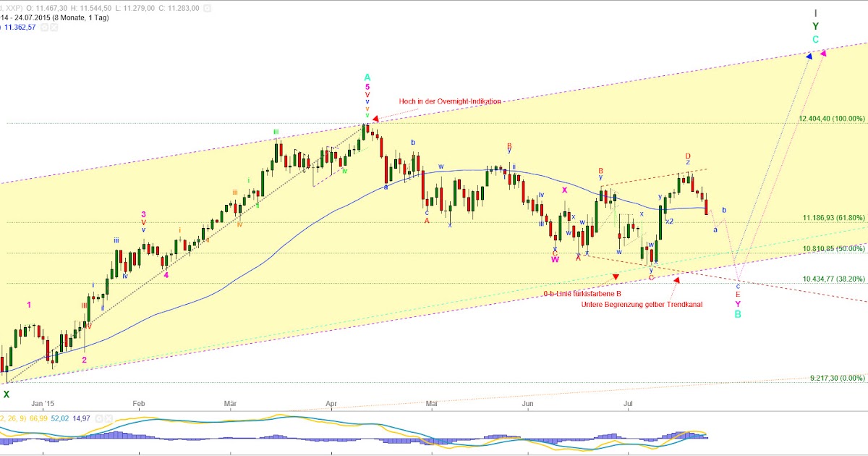Click the magenta X wave label in June
Image resolution: width=868 pixels, height=456 pixels.
[565, 190]
